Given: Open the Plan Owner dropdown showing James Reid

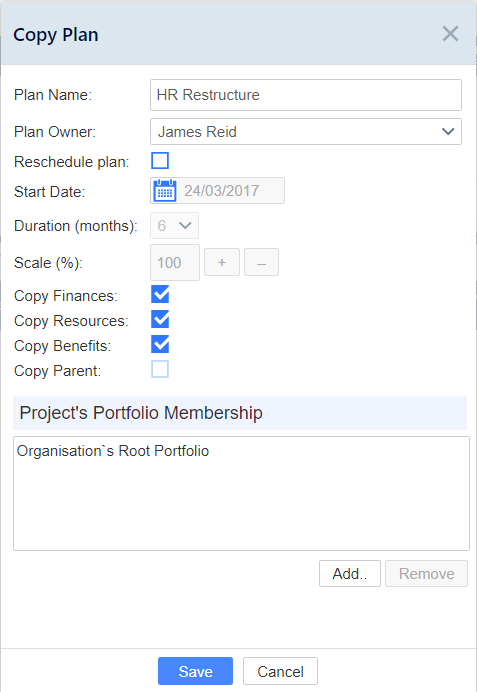Looking at the screenshot, I should click(306, 132).
